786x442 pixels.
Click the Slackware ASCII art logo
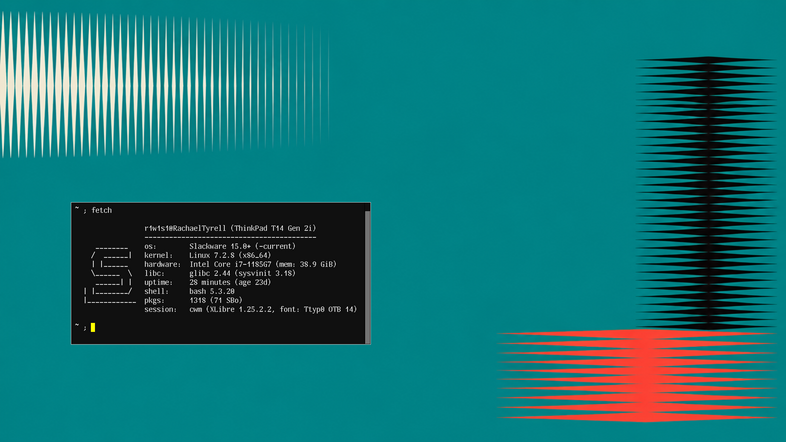pyautogui.click(x=109, y=275)
